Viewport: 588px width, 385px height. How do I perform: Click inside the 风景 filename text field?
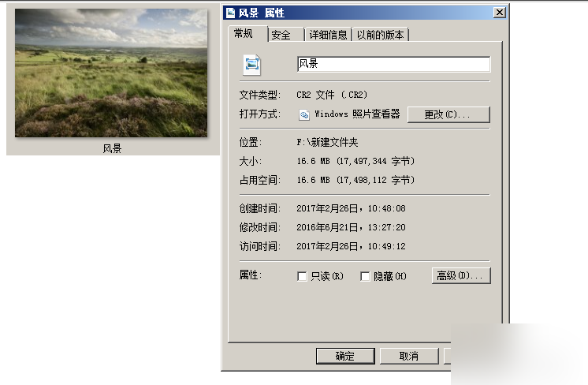393,64
